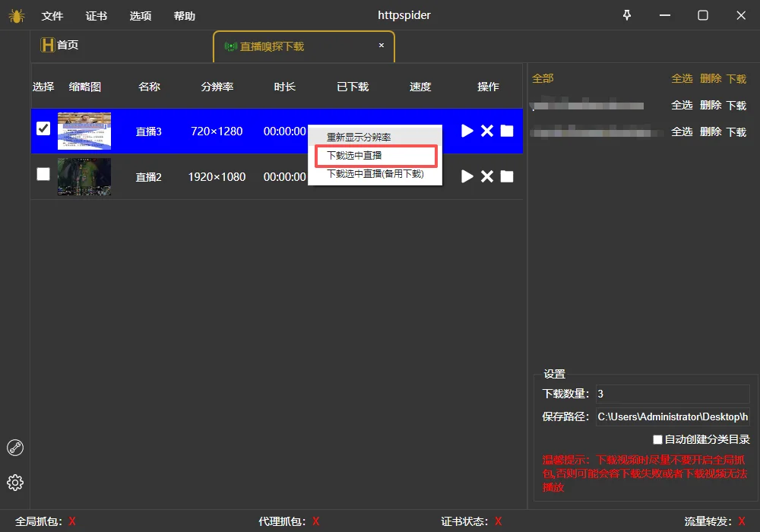Screen dimensions: 760x532
Task: Pin the window with the pushpin icon
Action: coord(627,15)
